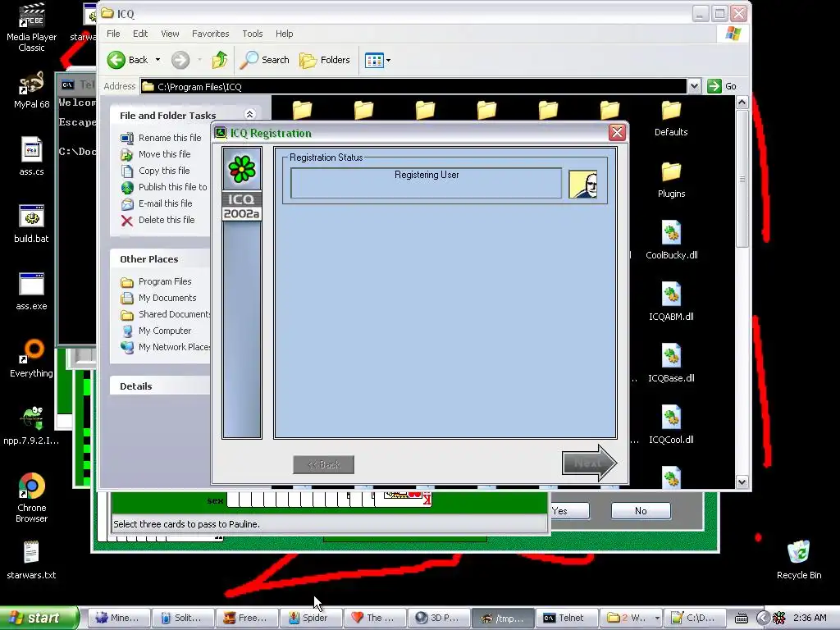This screenshot has width=840, height=630.
Task: Switch to Spider taskbar button
Action: click(x=309, y=618)
